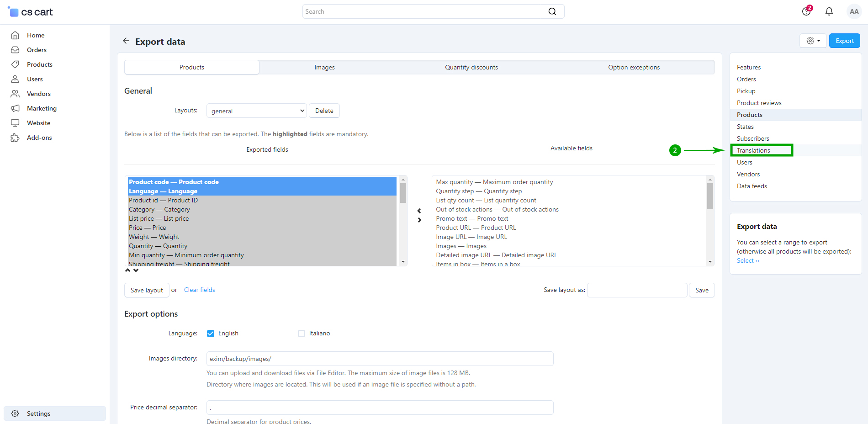This screenshot has height=424, width=868.
Task: Switch to the Images tab
Action: (324, 67)
